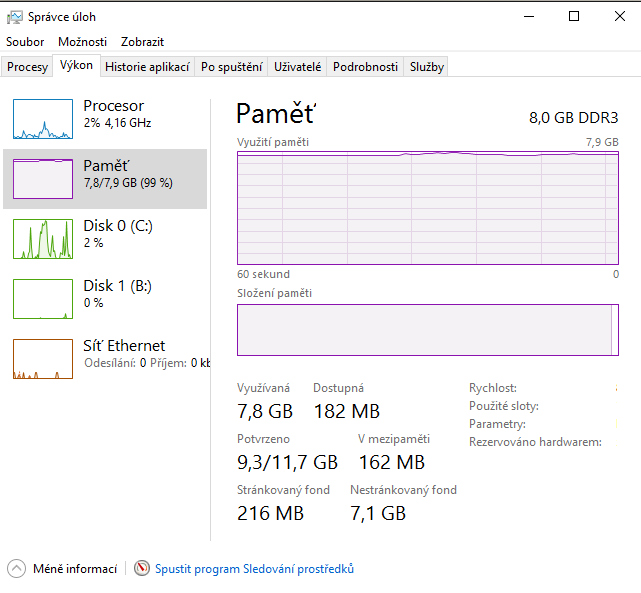Image resolution: width=641 pixels, height=593 pixels.
Task: Open the Disk 1 (B:) performance graph
Action: pos(43,299)
